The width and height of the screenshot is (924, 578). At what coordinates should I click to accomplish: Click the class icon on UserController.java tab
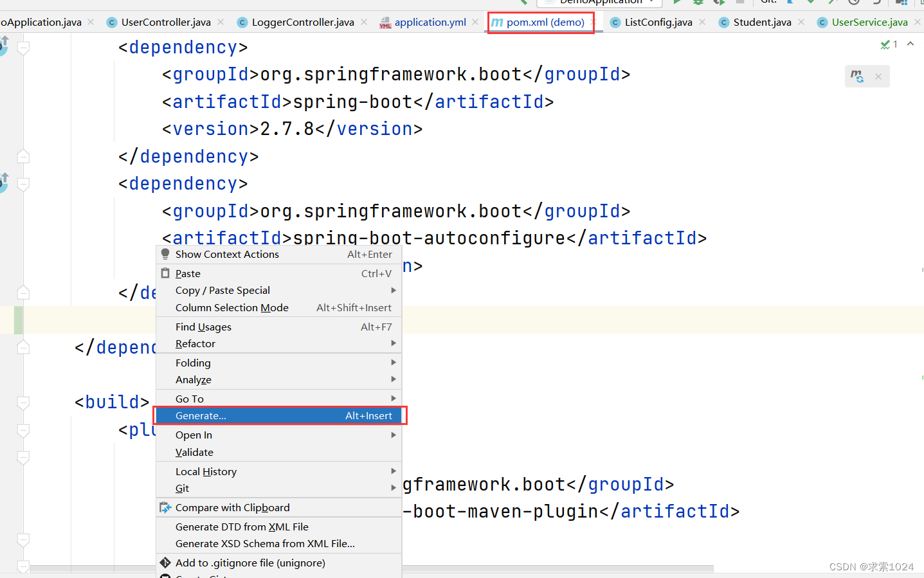(x=112, y=23)
